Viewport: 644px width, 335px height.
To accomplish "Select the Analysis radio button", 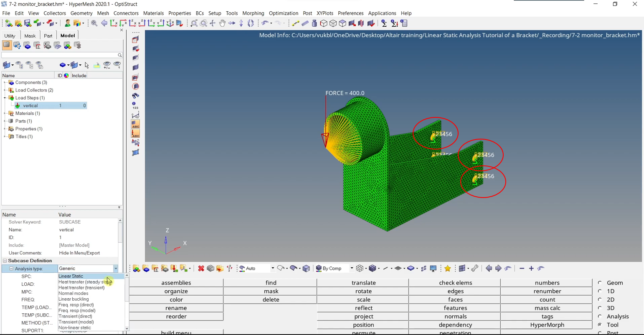I will point(600,317).
